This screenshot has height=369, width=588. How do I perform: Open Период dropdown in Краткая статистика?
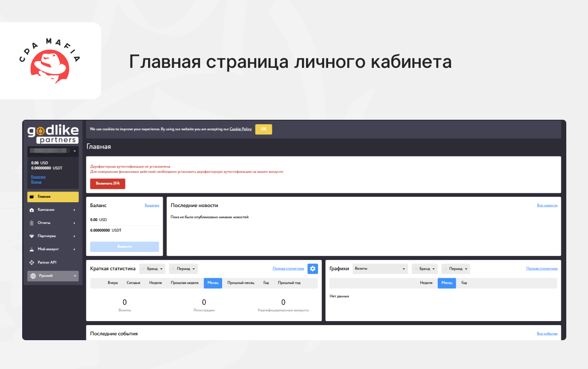point(183,269)
